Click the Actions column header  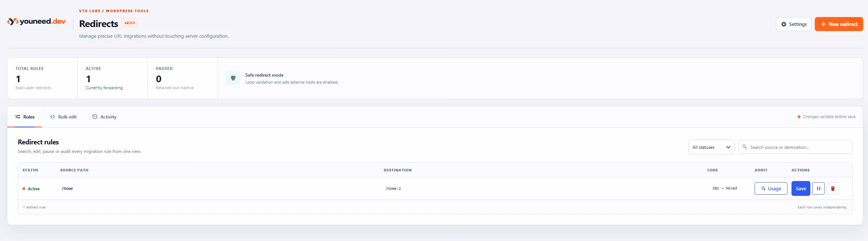800,170
